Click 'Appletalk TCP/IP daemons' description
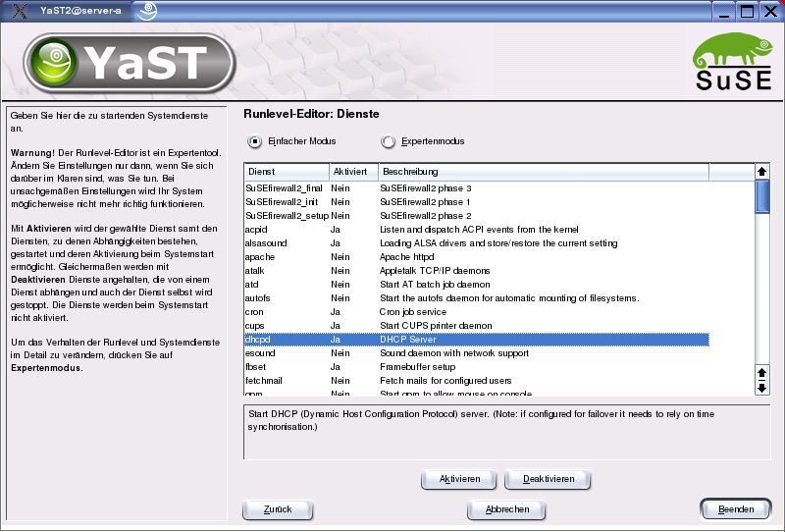The image size is (785, 532). pyautogui.click(x=435, y=271)
